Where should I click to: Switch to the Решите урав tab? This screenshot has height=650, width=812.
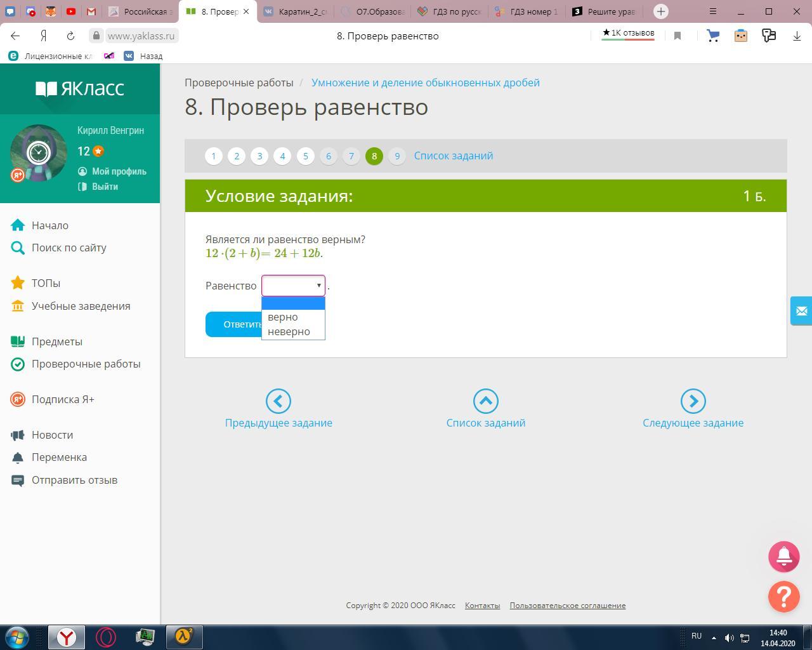[x=605, y=11]
